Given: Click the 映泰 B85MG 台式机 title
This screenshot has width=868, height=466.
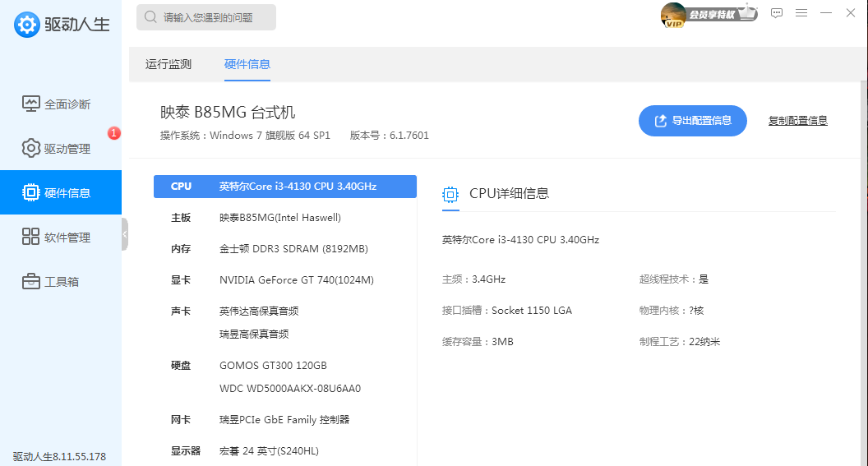Looking at the screenshot, I should 228,113.
